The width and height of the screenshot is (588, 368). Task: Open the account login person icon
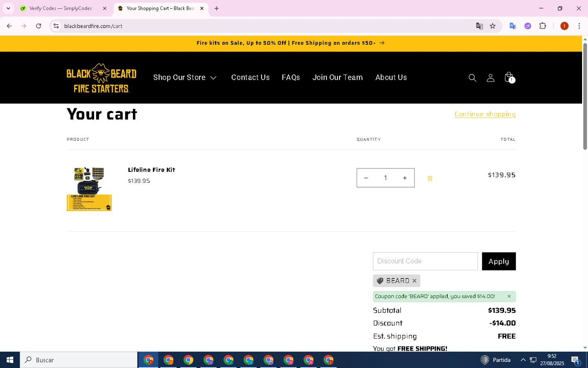tap(490, 78)
